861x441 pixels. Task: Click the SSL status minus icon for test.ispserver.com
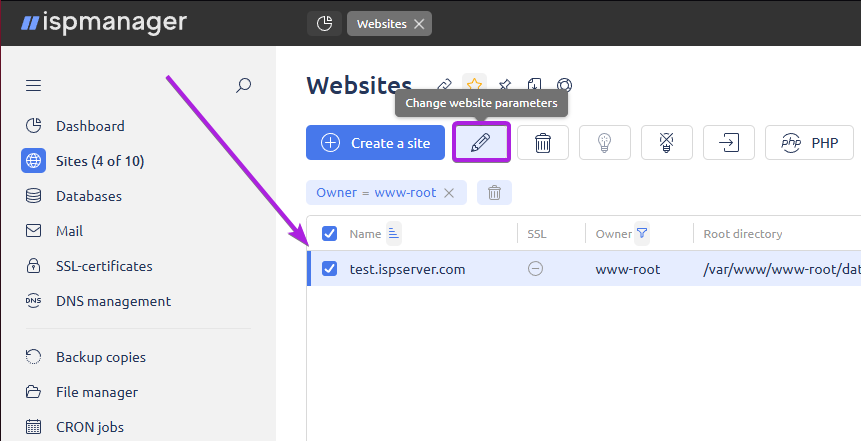coord(535,269)
